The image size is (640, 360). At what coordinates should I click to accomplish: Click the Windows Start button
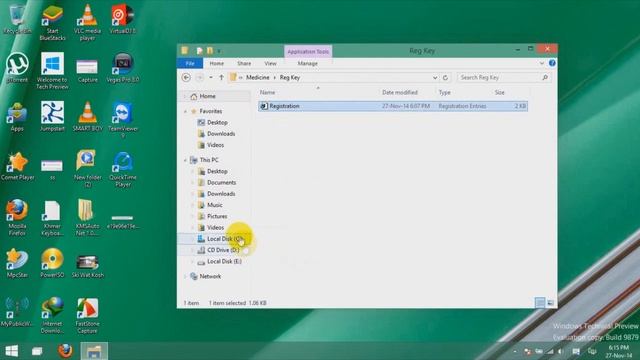[11, 351]
